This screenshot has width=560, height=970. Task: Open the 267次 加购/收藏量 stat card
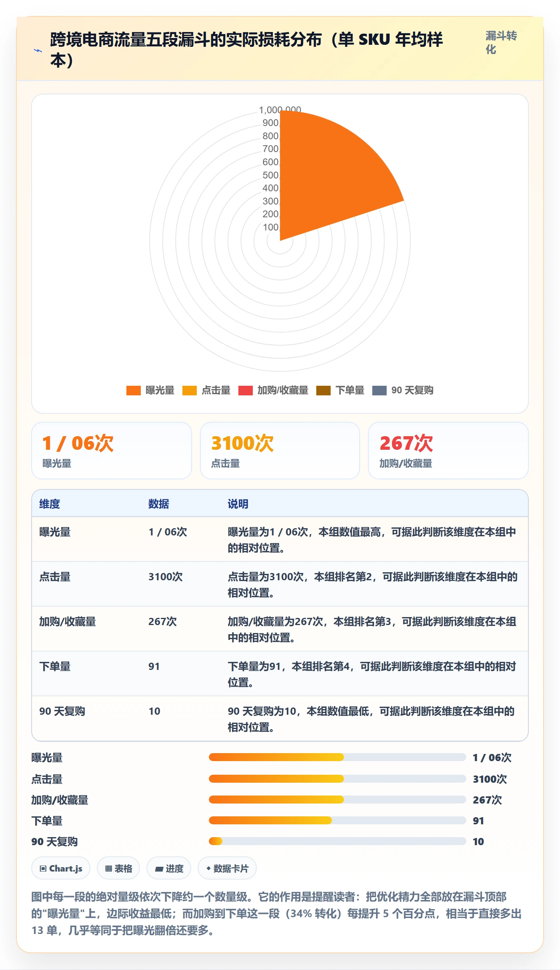448,451
